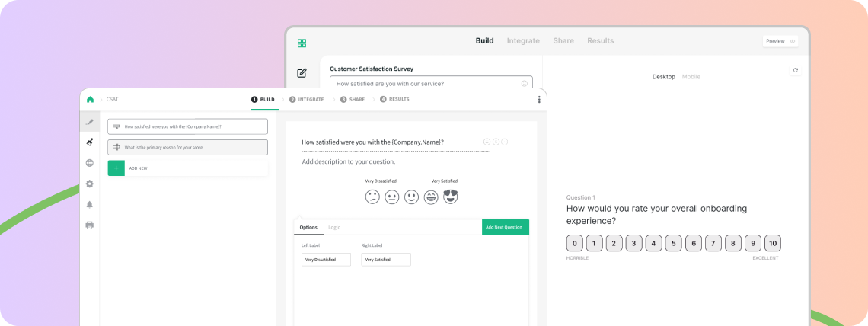Click the green Add New plus button

(116, 168)
